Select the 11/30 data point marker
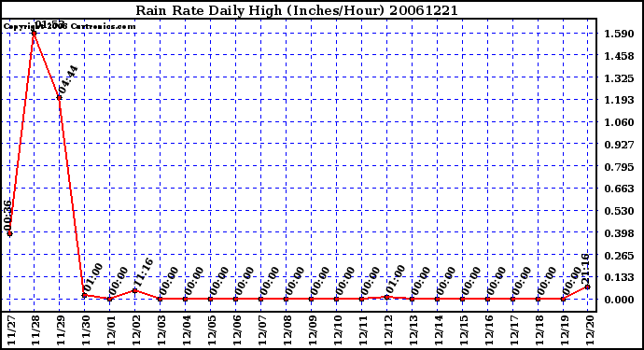 click(84, 295)
